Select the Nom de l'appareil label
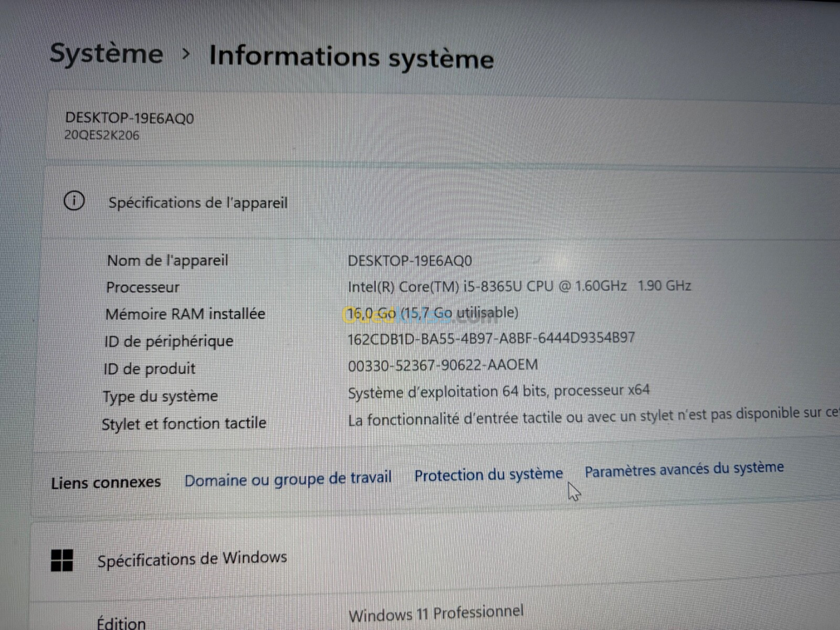The height and width of the screenshot is (630, 840). [x=167, y=260]
